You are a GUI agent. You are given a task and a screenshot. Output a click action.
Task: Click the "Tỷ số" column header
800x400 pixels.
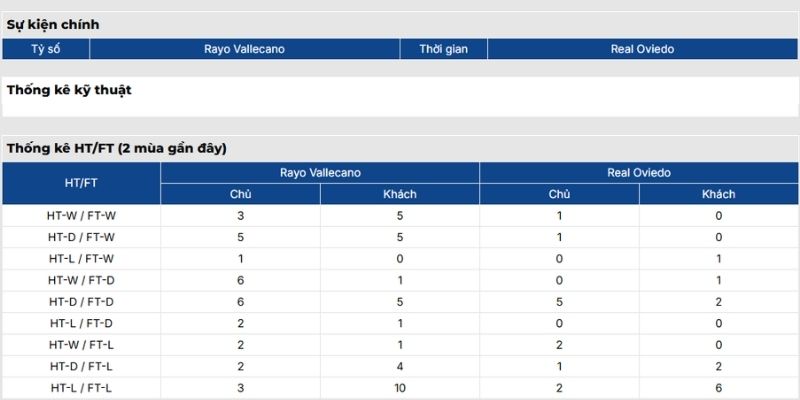tap(46, 49)
